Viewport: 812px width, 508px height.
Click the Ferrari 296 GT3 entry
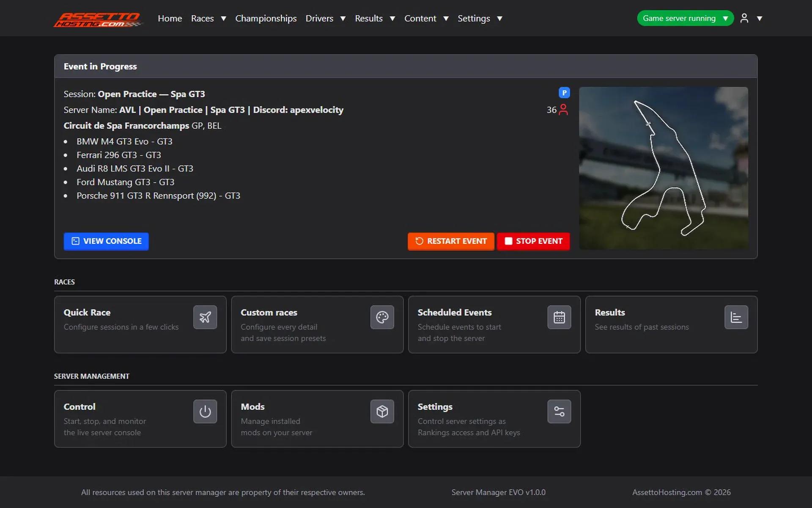point(119,155)
